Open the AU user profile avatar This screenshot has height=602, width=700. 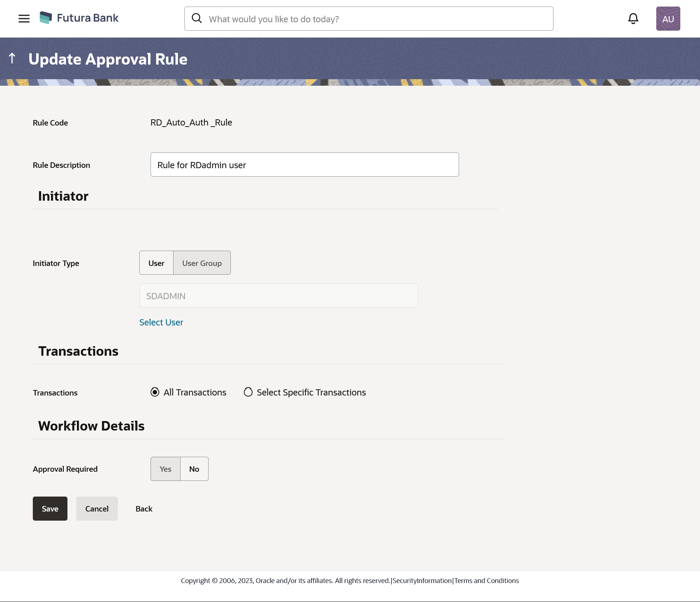(x=668, y=19)
